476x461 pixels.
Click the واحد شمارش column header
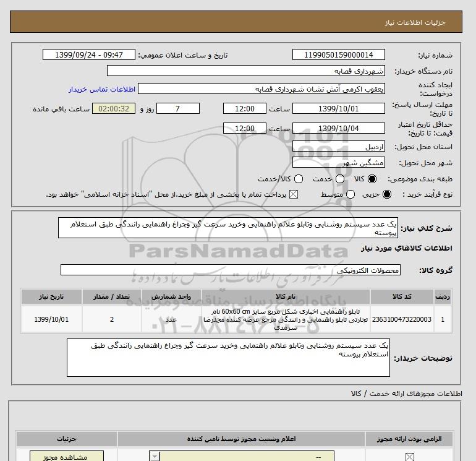click(171, 296)
